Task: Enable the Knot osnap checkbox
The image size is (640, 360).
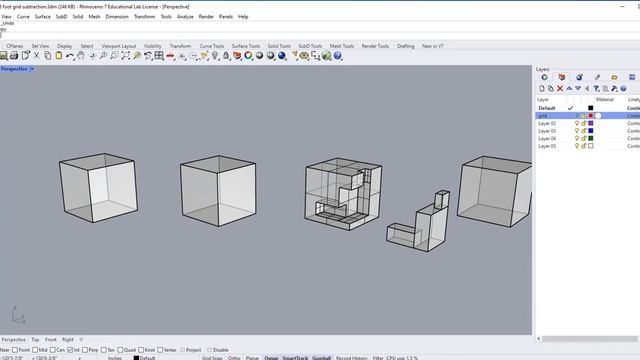Action: 141,350
